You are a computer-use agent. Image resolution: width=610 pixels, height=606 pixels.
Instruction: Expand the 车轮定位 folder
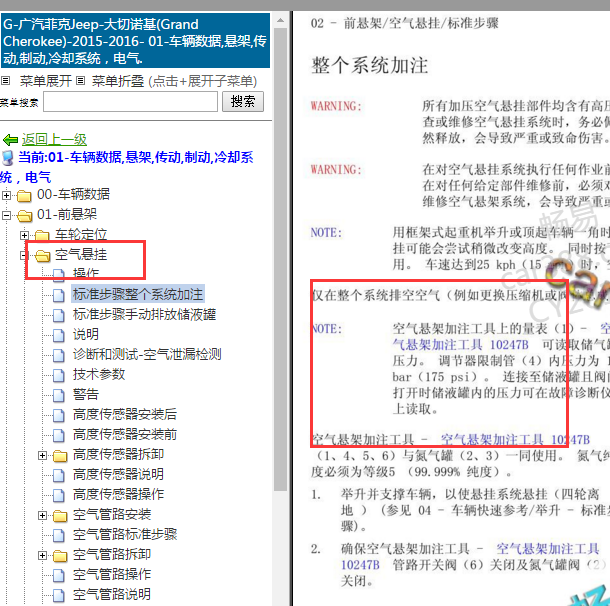[24, 235]
